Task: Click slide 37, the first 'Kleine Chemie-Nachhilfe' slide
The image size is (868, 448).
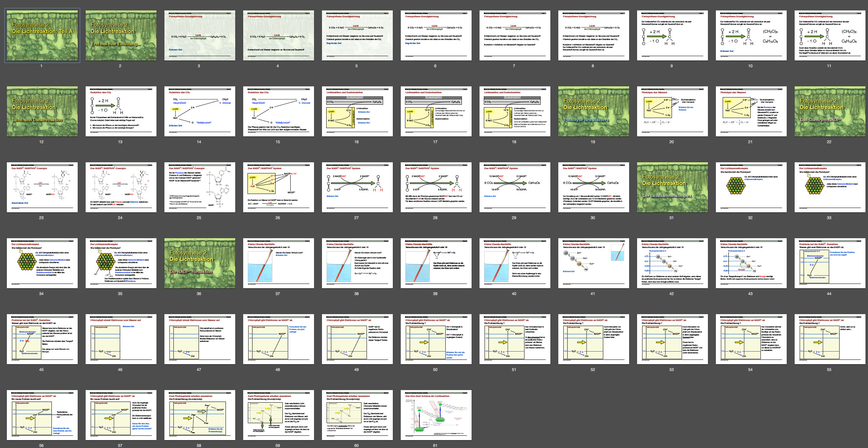Action: pyautogui.click(x=278, y=263)
